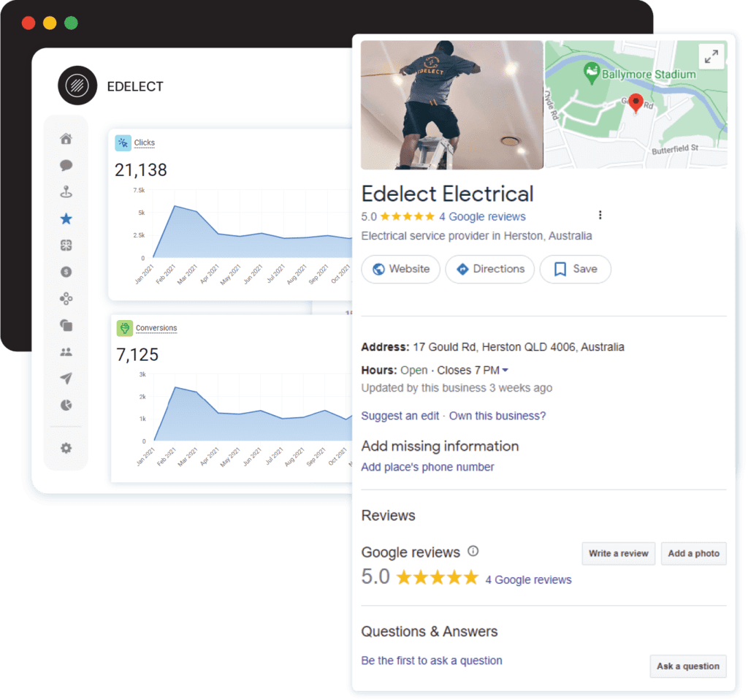Click the EDELECT round logo
Viewport: 748px width, 700px height.
point(77,85)
